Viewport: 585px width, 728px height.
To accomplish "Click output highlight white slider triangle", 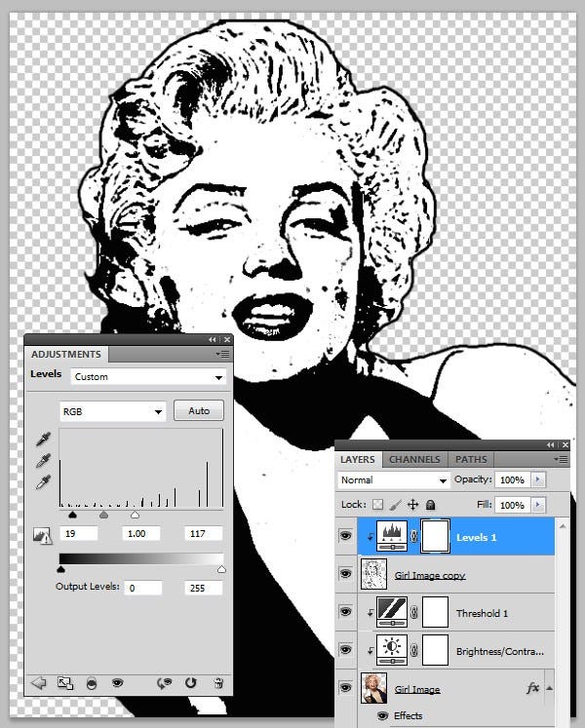I will click(x=221, y=569).
